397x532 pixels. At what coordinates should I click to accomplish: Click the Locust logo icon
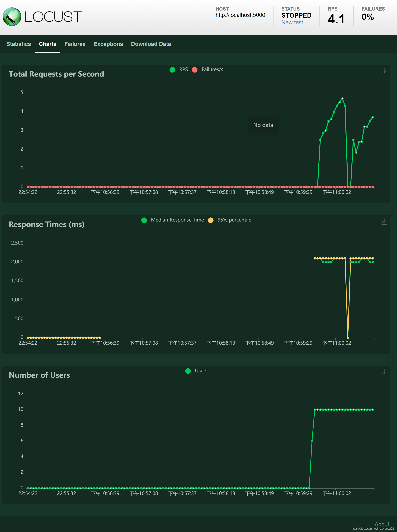[12, 17]
